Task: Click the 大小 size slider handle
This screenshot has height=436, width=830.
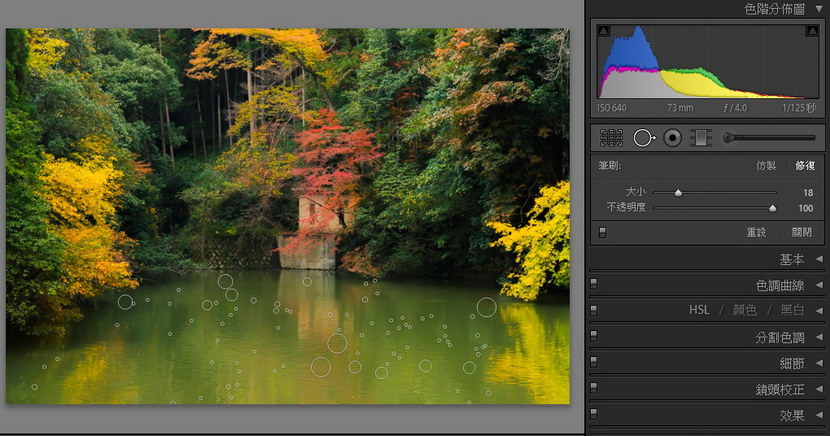Action: (x=678, y=193)
